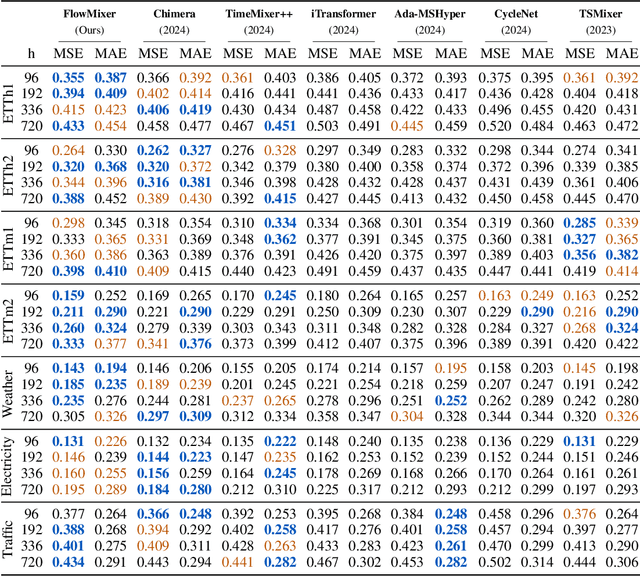640x576 pixels.
Task: Select the TimeMixer++ column header
Action: tap(259, 14)
